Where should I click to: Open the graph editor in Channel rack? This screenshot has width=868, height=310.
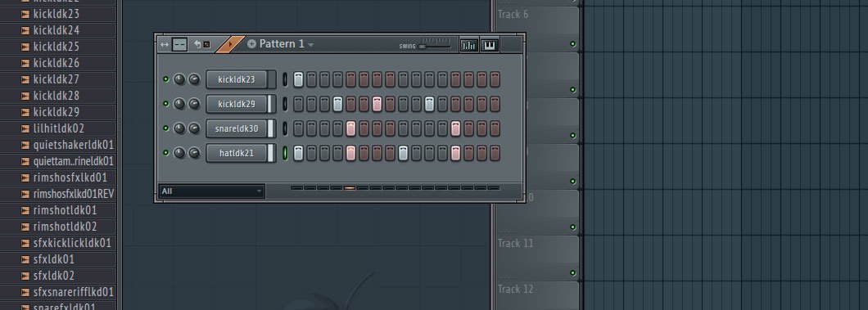click(469, 45)
